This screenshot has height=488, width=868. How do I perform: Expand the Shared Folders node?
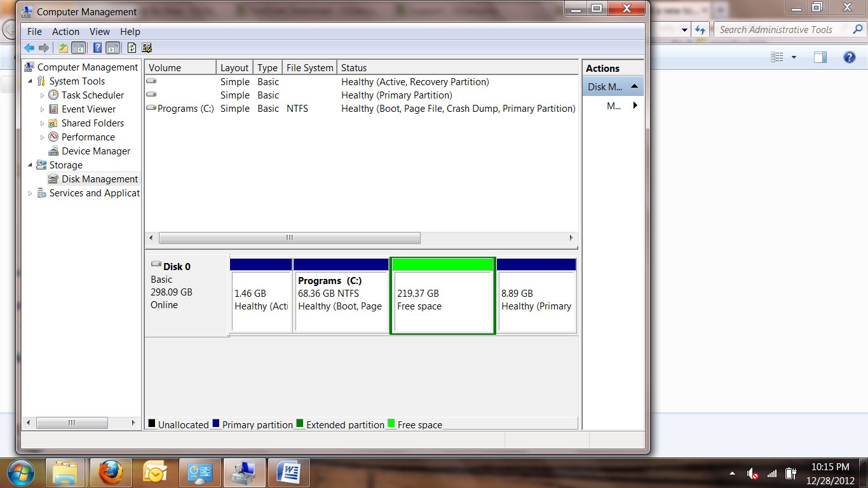(x=43, y=123)
